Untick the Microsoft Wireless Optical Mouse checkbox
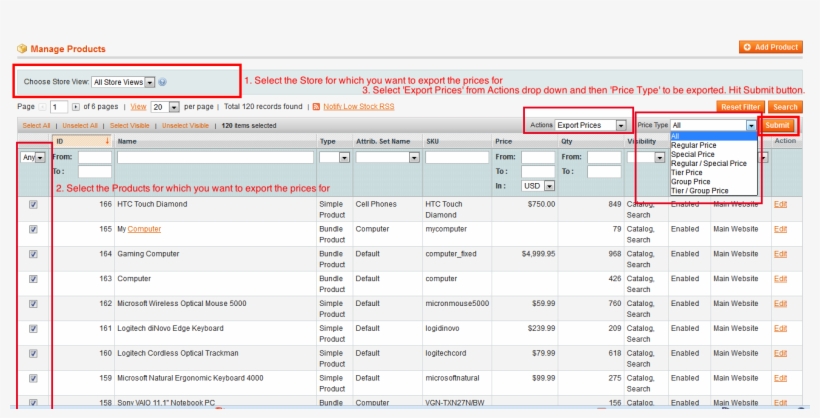This screenshot has width=820, height=418. pos(33,304)
